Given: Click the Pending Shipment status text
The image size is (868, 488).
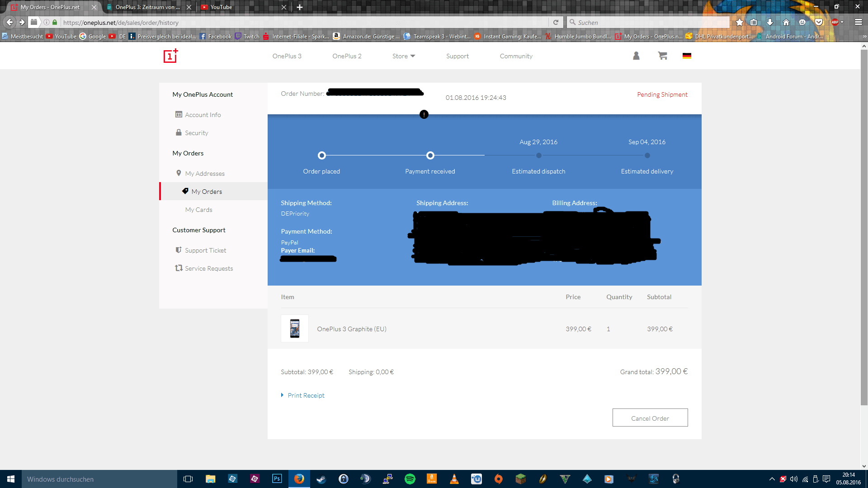Looking at the screenshot, I should click(x=662, y=94).
